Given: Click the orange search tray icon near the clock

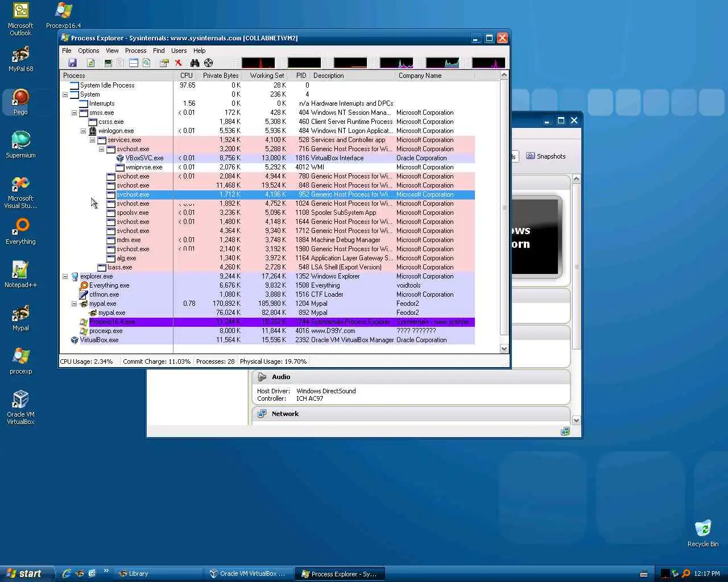Looking at the screenshot, I should pos(686,573).
